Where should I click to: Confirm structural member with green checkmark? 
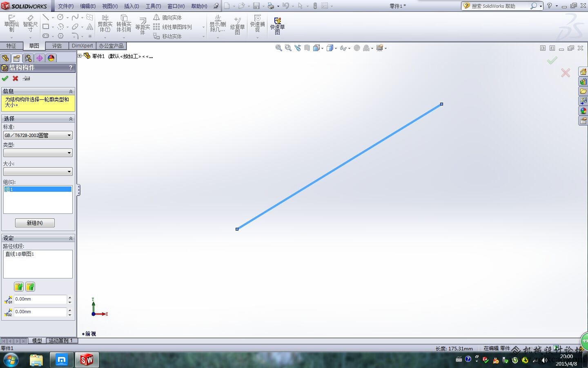[5, 78]
